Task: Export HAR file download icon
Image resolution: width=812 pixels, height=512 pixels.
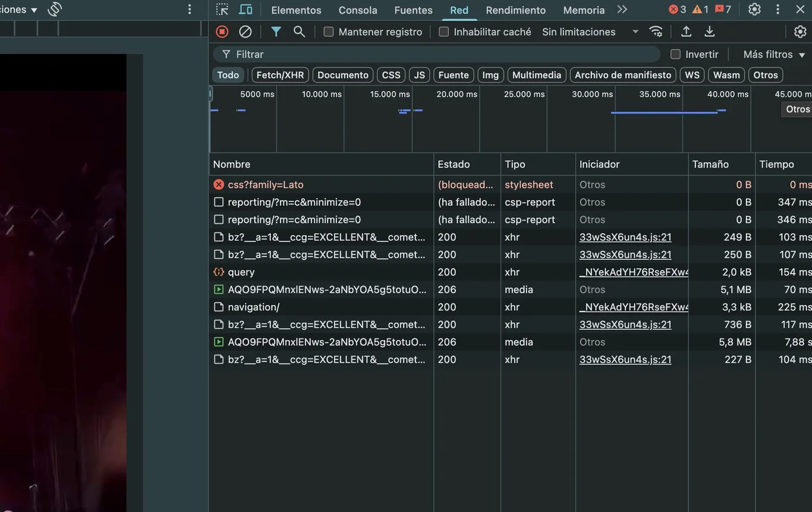Action: coord(709,32)
